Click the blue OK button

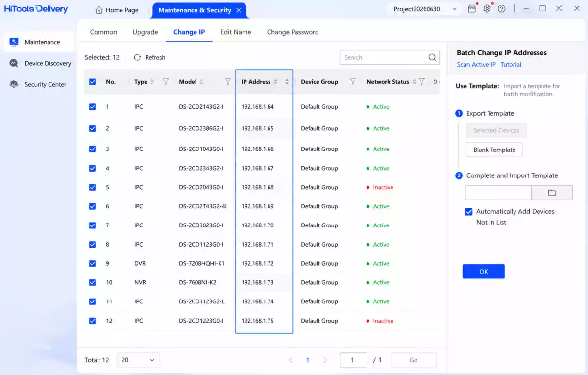point(484,272)
